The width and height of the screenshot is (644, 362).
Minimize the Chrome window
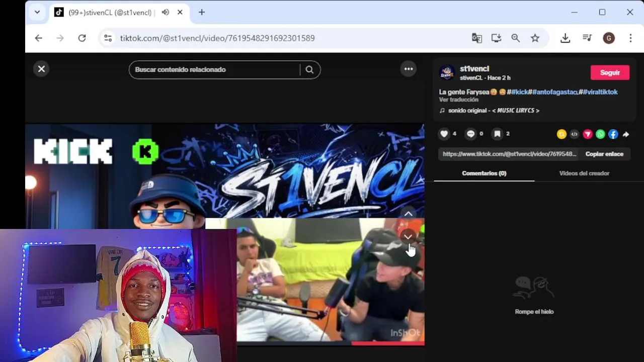tap(575, 12)
